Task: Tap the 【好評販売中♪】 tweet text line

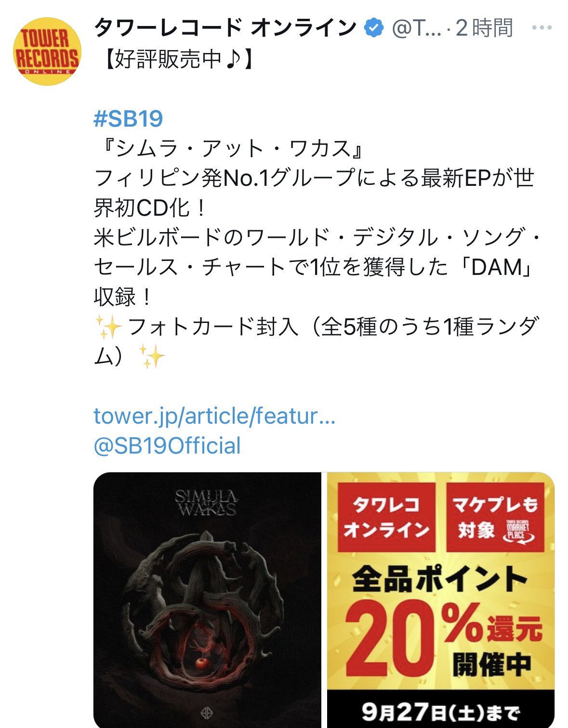Action: [x=177, y=59]
